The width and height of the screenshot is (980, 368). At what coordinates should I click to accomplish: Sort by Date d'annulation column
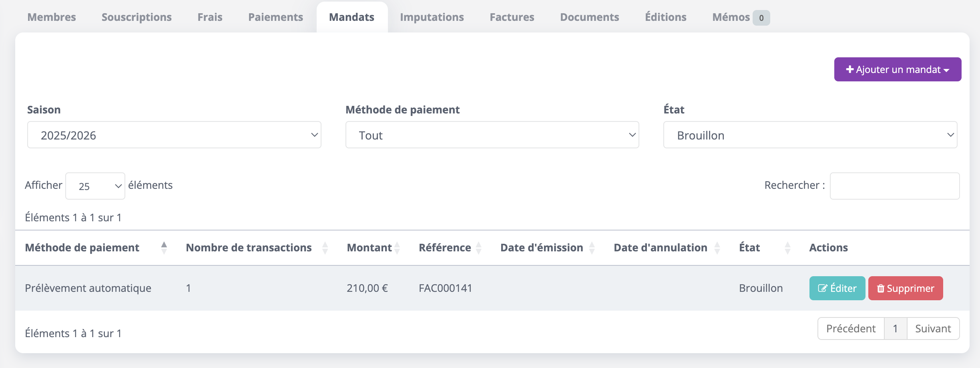pos(717,248)
